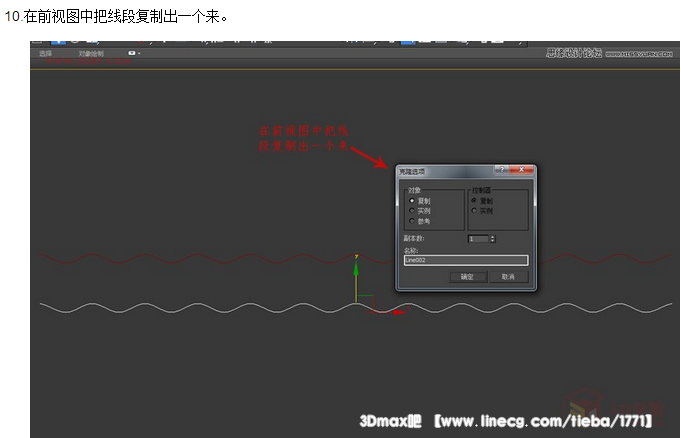Switch to the 对象绘制 ribbon tab

(91, 53)
